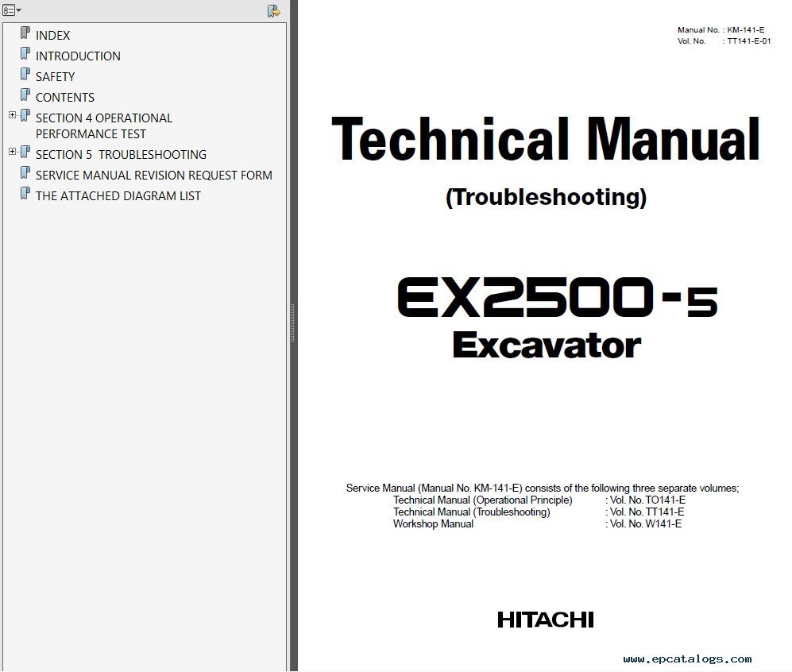Click the Manual No. KM-141-E text
This screenshot has width=792, height=672.
[x=721, y=30]
